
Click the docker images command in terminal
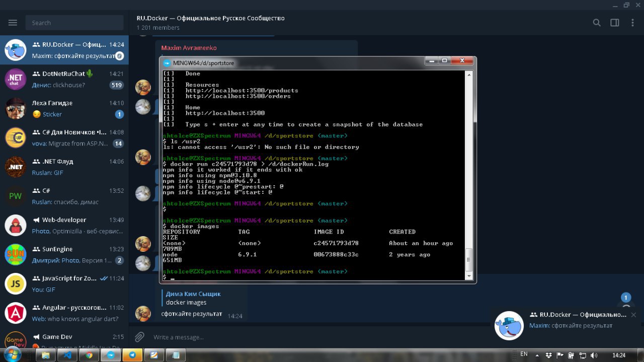pyautogui.click(x=195, y=226)
